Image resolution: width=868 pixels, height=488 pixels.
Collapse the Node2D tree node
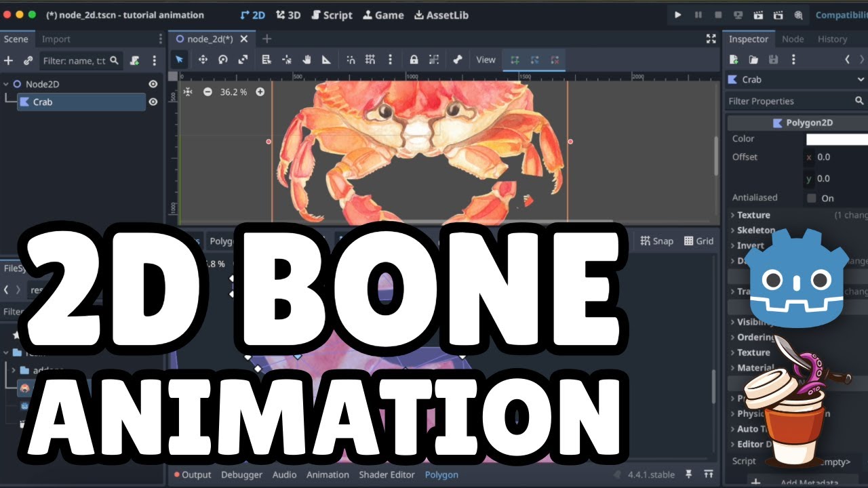6,84
